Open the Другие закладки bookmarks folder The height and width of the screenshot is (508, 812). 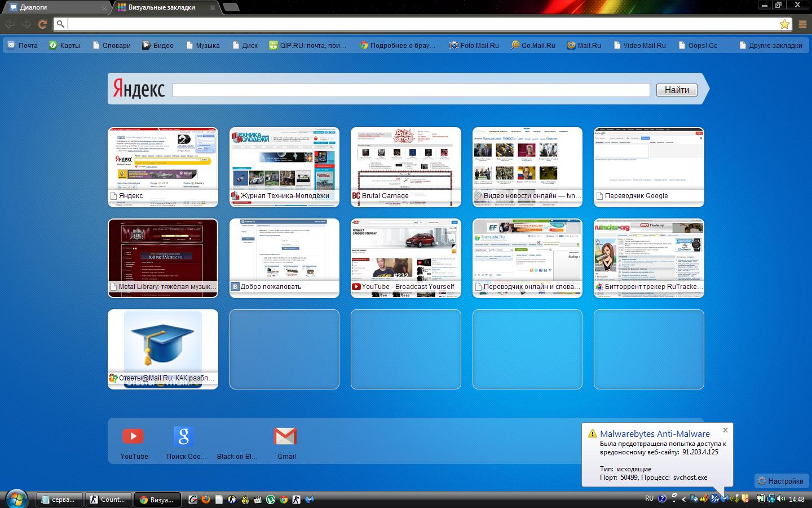point(770,46)
